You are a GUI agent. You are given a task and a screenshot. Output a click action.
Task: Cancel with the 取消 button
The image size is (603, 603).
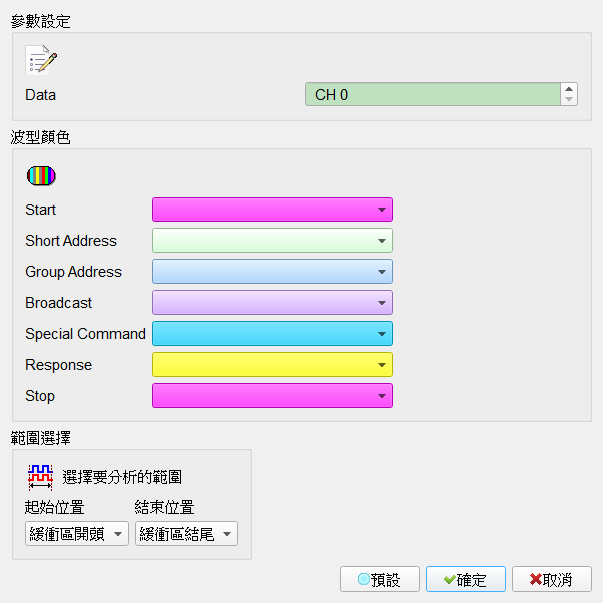[x=551, y=579]
